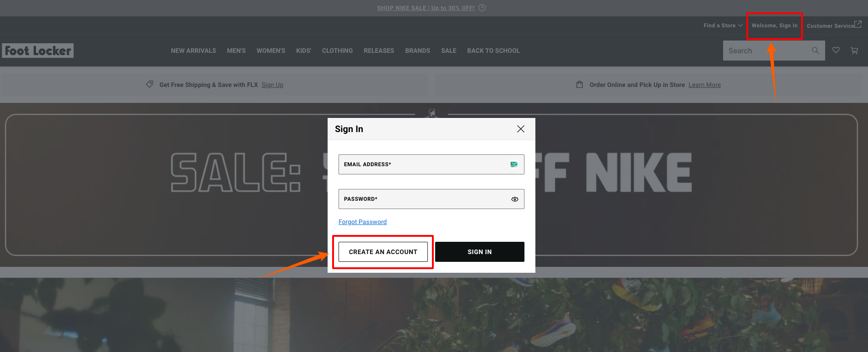Click the Learn More pickup link
This screenshot has height=352, width=868.
(x=705, y=85)
